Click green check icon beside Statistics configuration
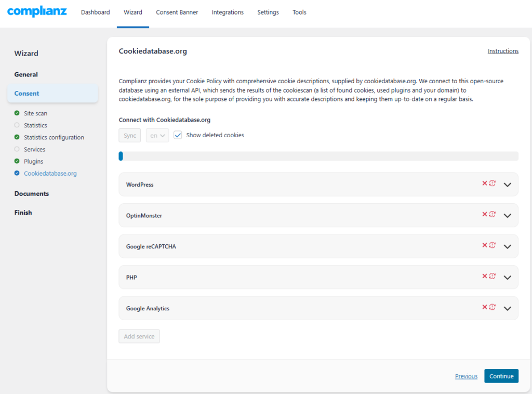Image resolution: width=532 pixels, height=394 pixels. coord(17,137)
